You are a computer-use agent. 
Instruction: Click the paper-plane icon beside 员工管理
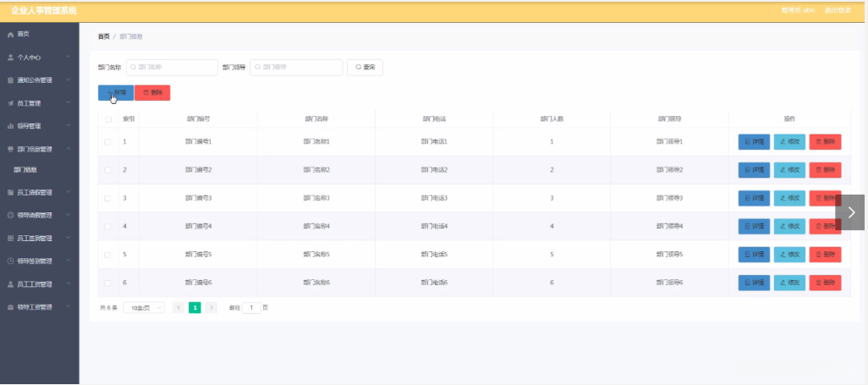click(10, 103)
